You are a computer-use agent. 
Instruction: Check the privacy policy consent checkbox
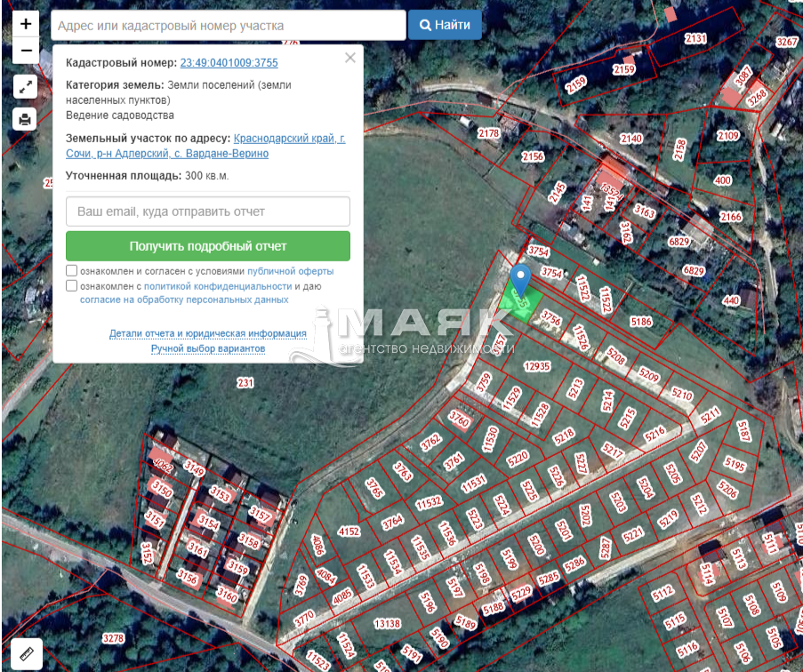(x=71, y=286)
